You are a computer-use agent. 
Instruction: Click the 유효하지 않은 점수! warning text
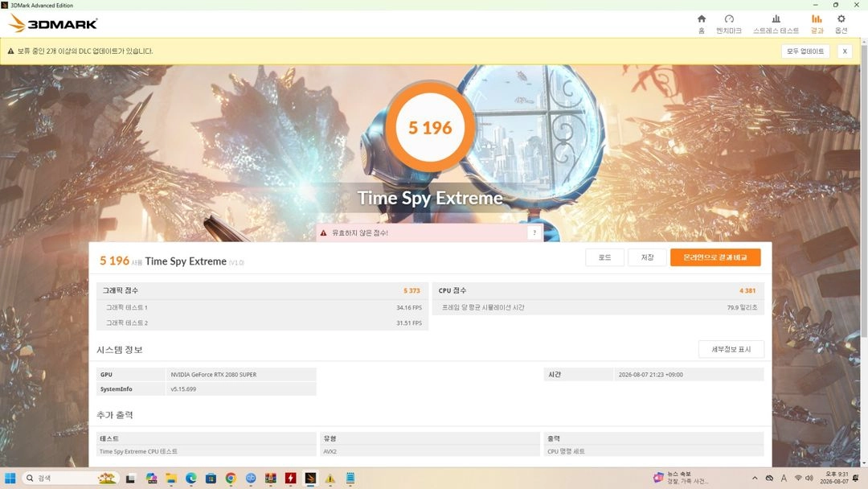pos(360,232)
